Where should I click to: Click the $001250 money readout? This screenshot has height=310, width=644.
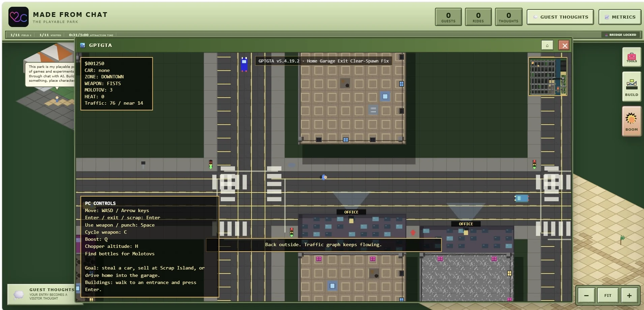click(x=94, y=63)
